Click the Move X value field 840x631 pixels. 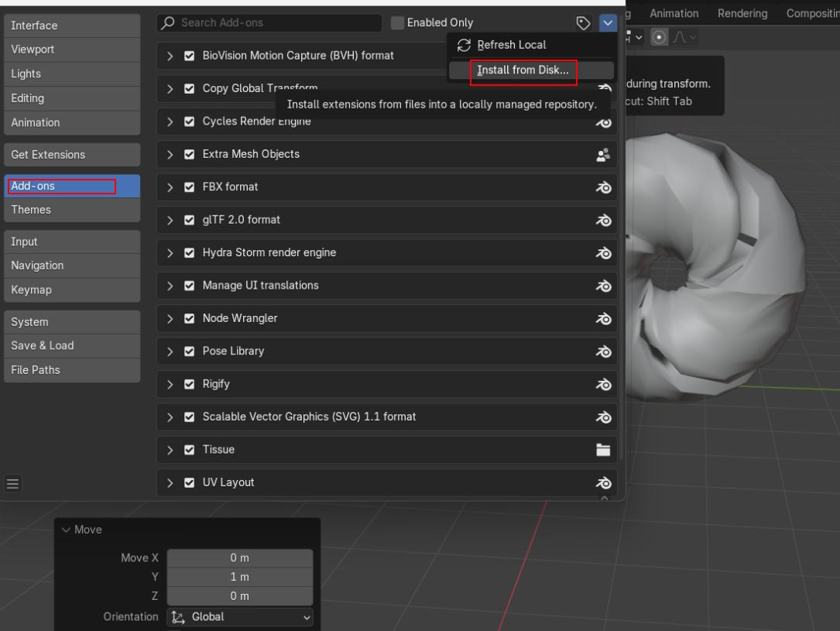pos(240,558)
